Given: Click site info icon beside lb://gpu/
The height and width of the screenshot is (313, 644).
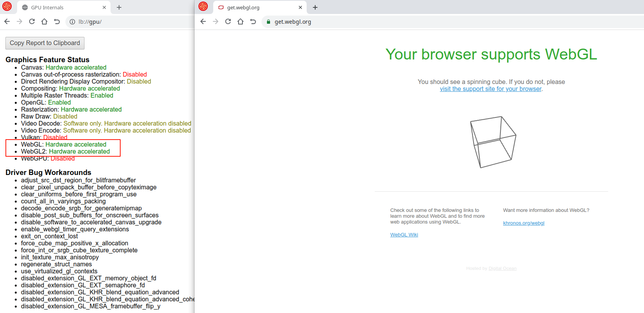Looking at the screenshot, I should [72, 22].
